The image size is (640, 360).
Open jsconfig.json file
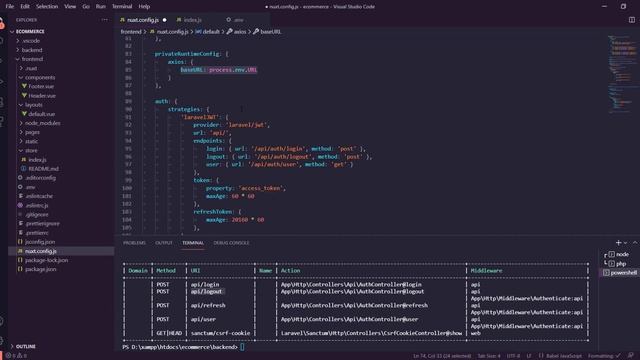coord(40,242)
